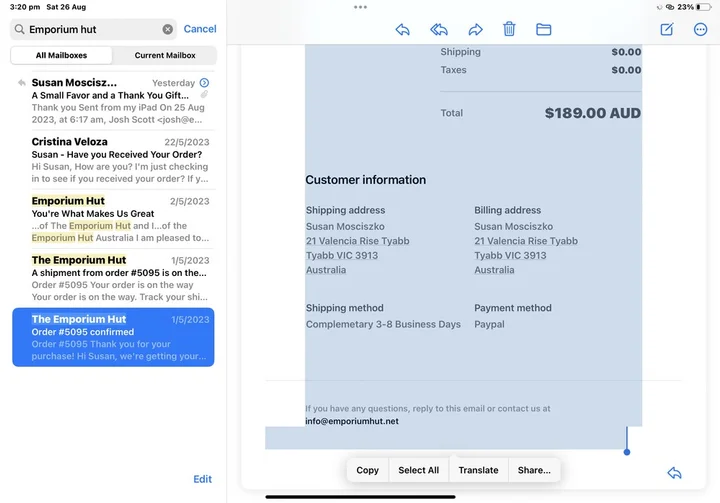720x503 pixels.
Task: Tap the time 3:20 pm in status bar
Action: [x=25, y=7]
